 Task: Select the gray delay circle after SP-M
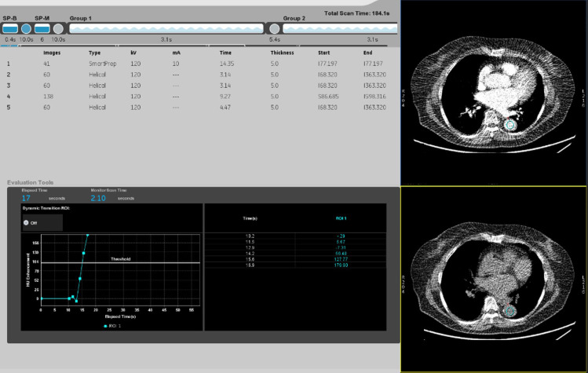click(58, 28)
